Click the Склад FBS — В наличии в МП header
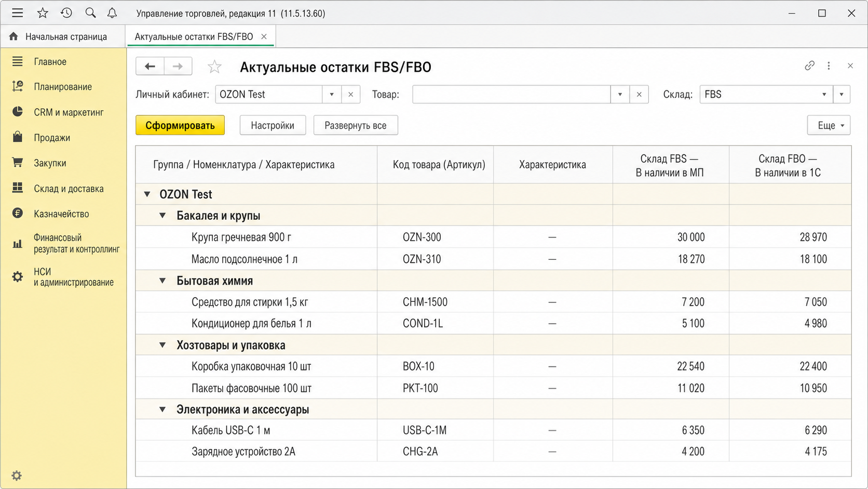The height and width of the screenshot is (489, 868). (x=670, y=165)
